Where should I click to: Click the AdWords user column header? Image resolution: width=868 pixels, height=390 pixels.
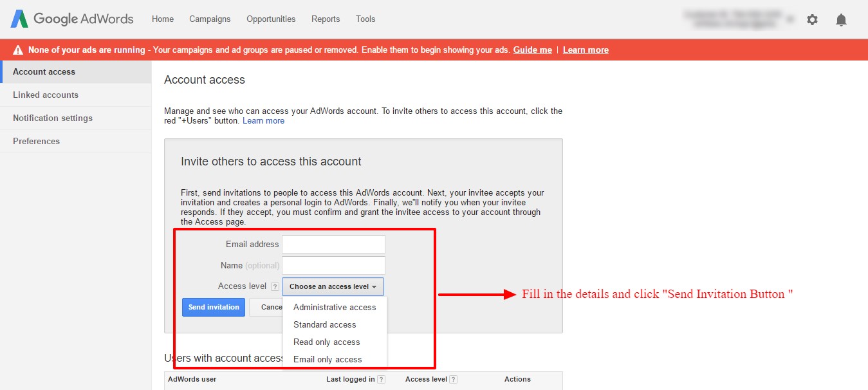[192, 379]
